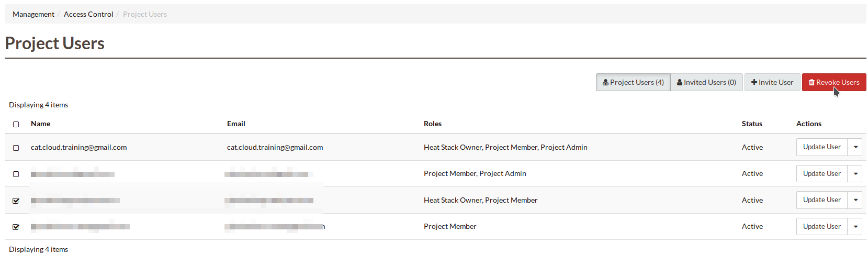The image size is (868, 265).
Task: Click the group icon on Project Users tab
Action: coord(605,82)
